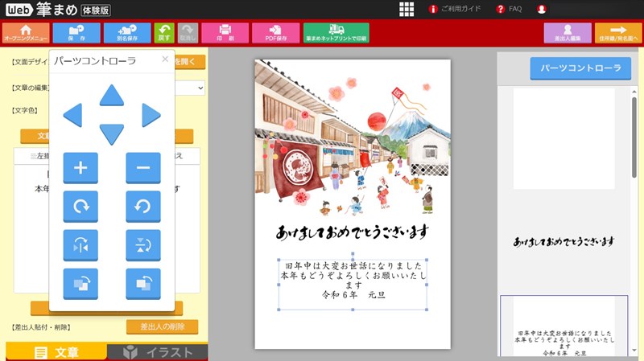The height and width of the screenshot is (361, 644).
Task: Move part left with left arrow
Action: click(x=72, y=115)
